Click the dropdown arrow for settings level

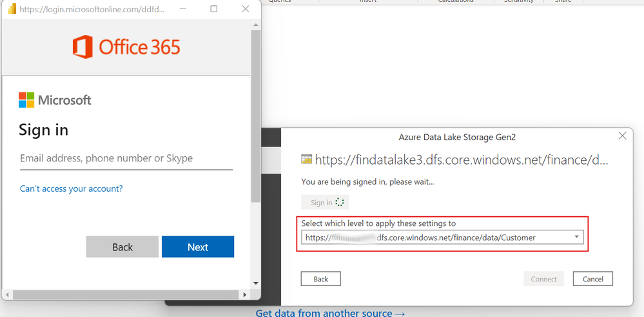(577, 237)
